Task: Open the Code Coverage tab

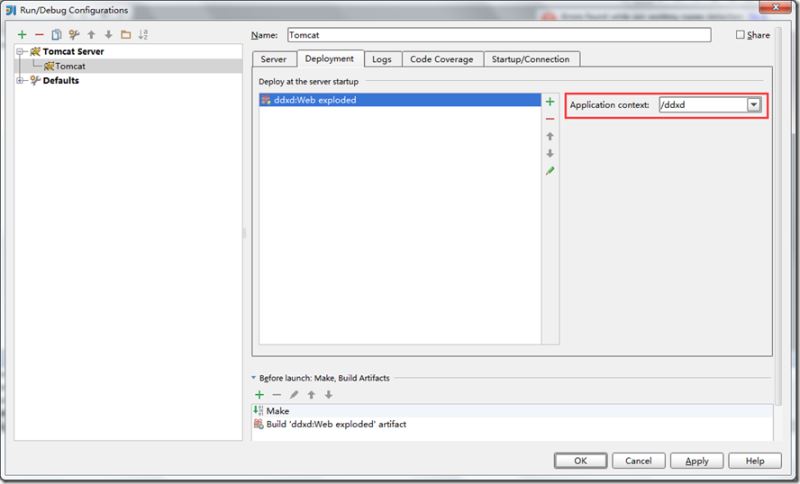Action: (442, 59)
